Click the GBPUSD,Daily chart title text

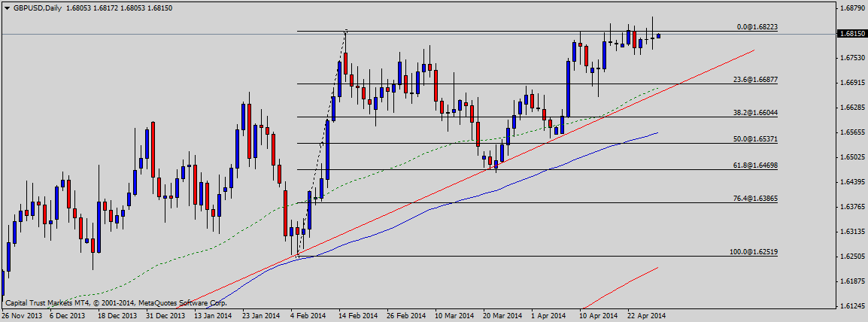pos(38,7)
